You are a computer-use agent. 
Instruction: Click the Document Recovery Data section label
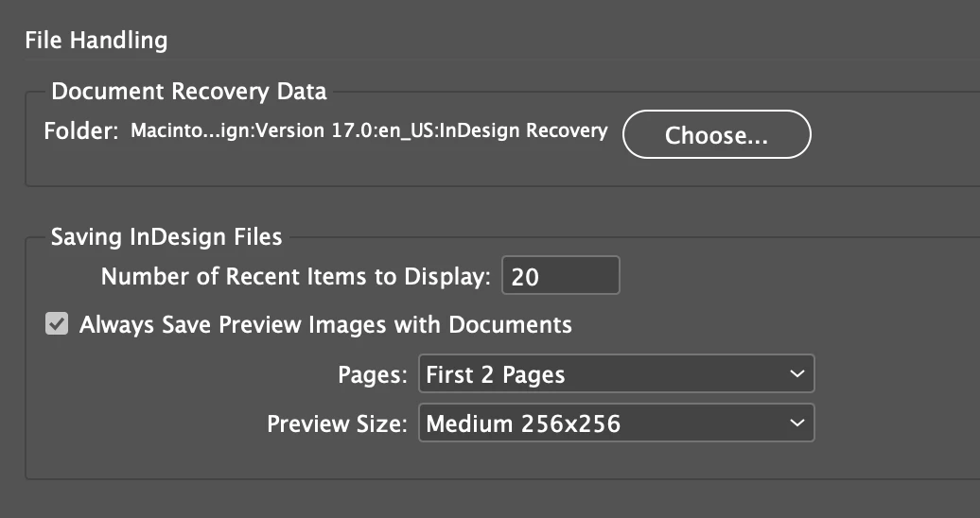[x=189, y=92]
